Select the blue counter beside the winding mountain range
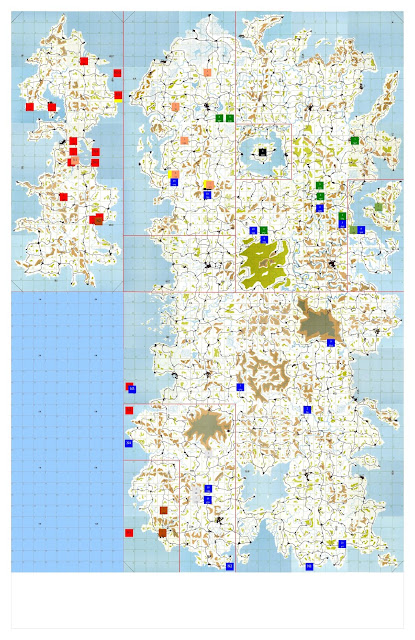This screenshot has width=415, height=640. (x=240, y=387)
